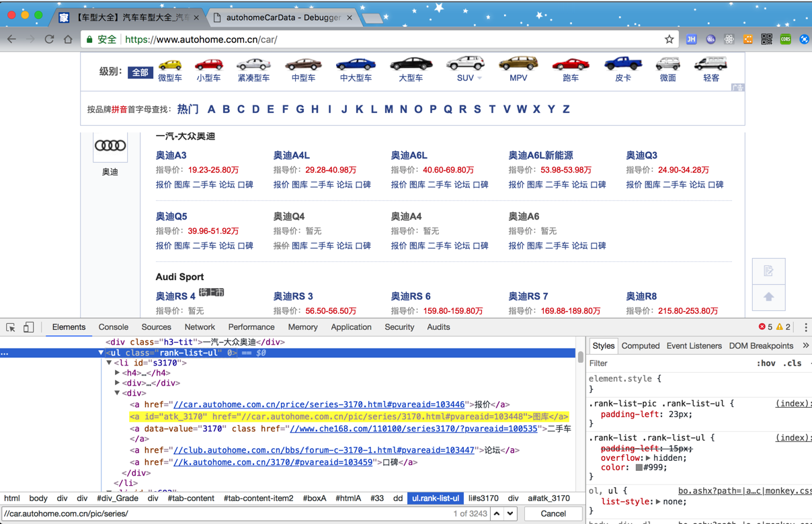The width and height of the screenshot is (812, 524).
Task: Click the Audi brand logo
Action: pyautogui.click(x=110, y=146)
